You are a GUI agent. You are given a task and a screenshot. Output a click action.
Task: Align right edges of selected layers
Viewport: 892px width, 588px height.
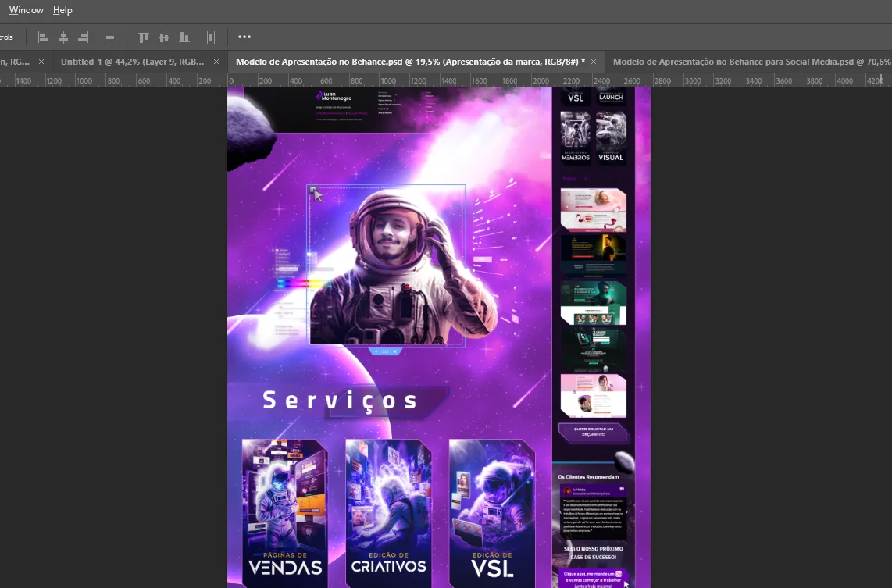(84, 37)
